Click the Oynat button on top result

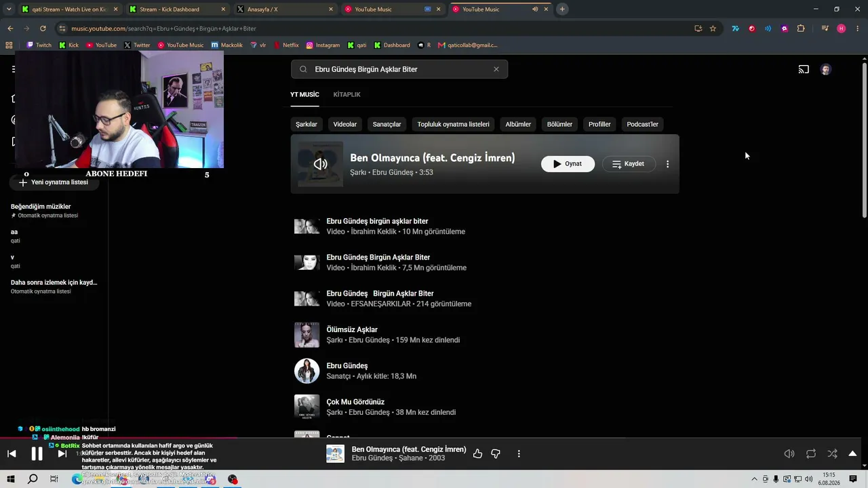(568, 164)
